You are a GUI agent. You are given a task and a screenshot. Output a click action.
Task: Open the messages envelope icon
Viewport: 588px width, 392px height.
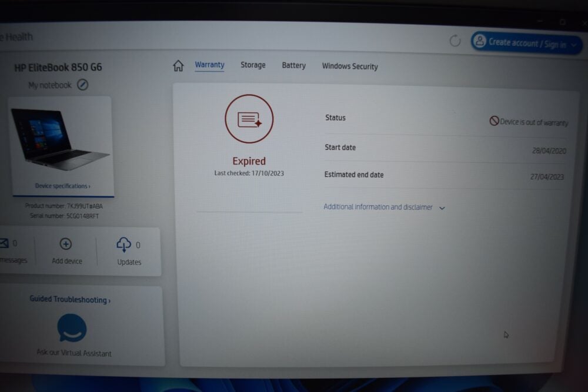pyautogui.click(x=4, y=243)
